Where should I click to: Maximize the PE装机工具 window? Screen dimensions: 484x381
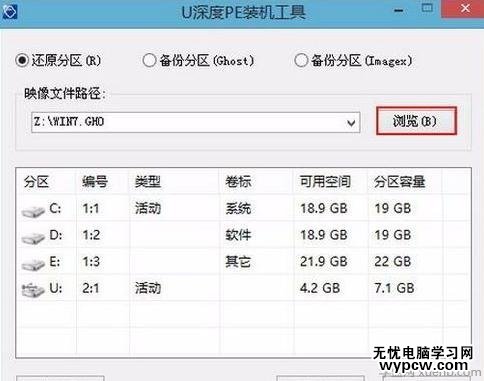[427, 8]
